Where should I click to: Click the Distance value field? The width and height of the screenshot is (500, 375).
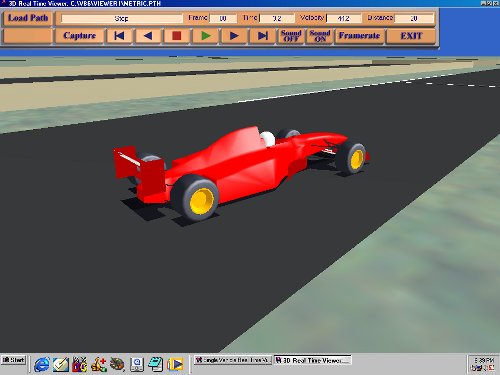pyautogui.click(x=414, y=18)
